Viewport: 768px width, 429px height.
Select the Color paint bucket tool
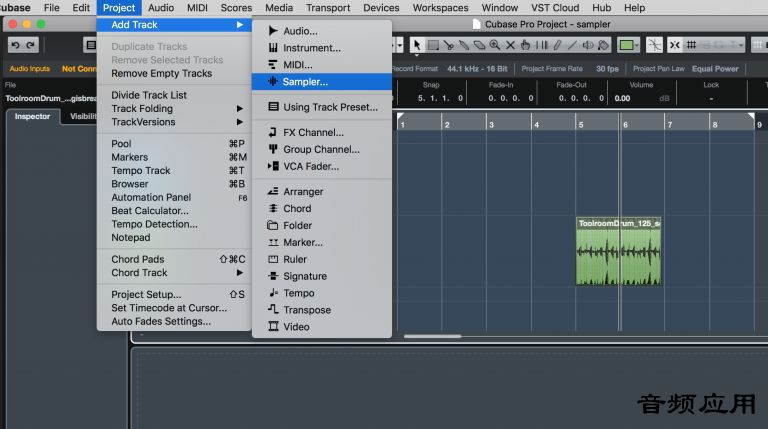pyautogui.click(x=603, y=45)
